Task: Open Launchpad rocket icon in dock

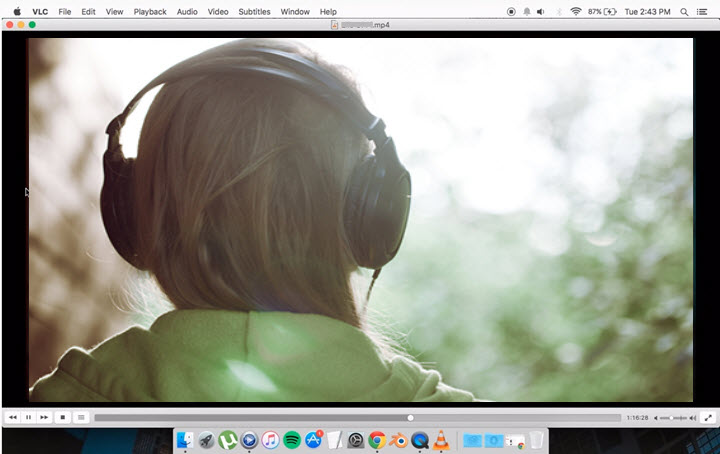Action: point(207,440)
